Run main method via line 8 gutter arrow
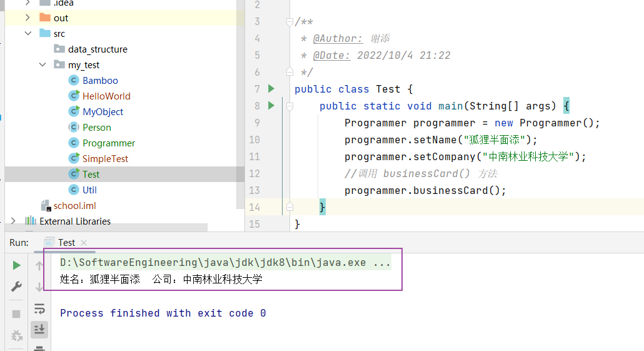Screen dimensions: 644x351 coord(271,106)
